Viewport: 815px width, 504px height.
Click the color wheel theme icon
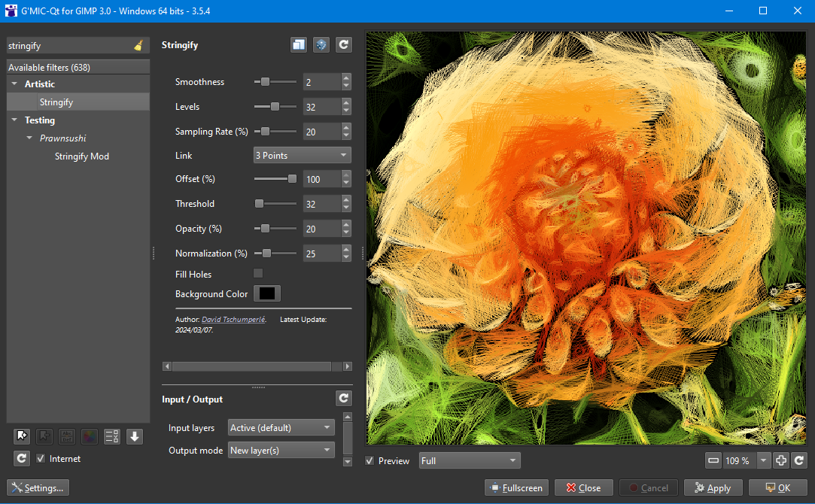click(x=89, y=436)
